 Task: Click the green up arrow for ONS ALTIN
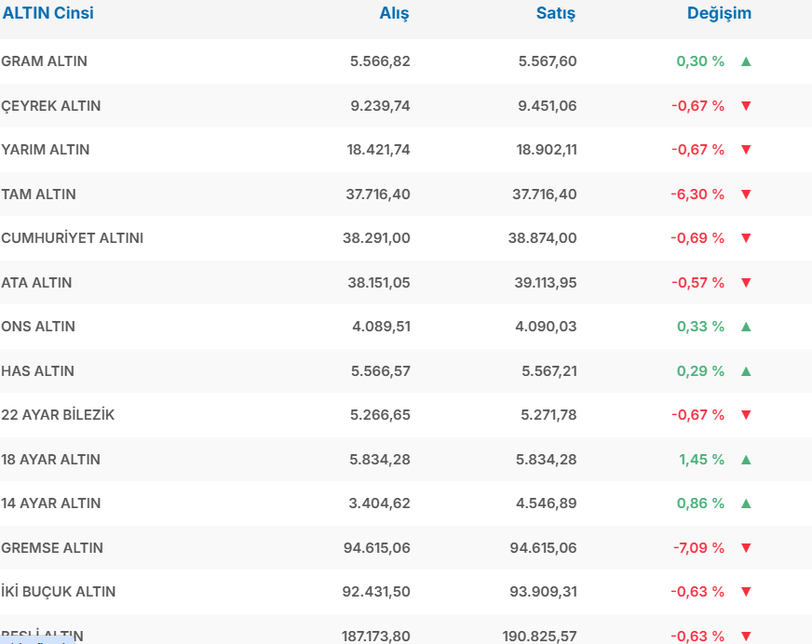coord(745,327)
